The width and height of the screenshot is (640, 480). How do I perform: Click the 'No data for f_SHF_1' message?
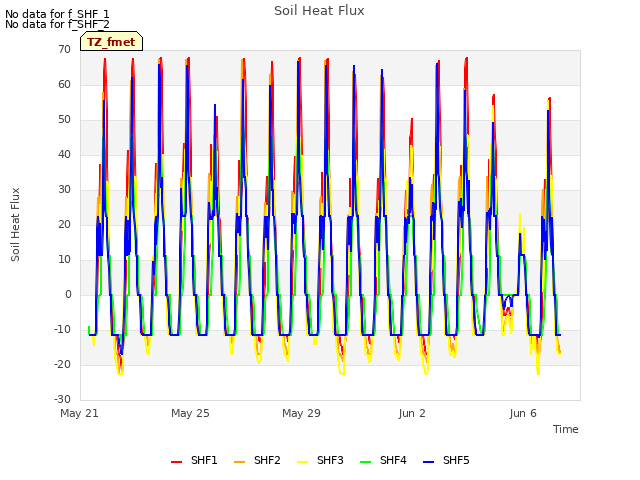pyautogui.click(x=57, y=14)
